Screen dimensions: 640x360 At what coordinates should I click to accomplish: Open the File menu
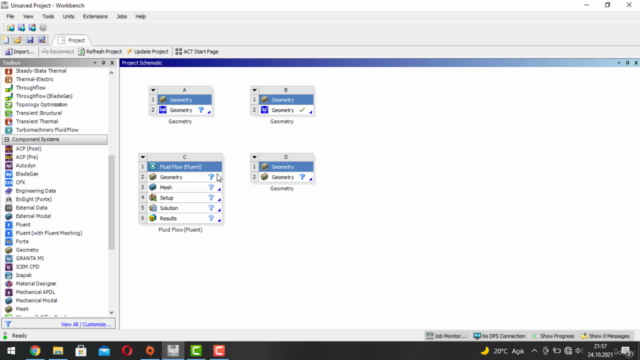coord(10,16)
